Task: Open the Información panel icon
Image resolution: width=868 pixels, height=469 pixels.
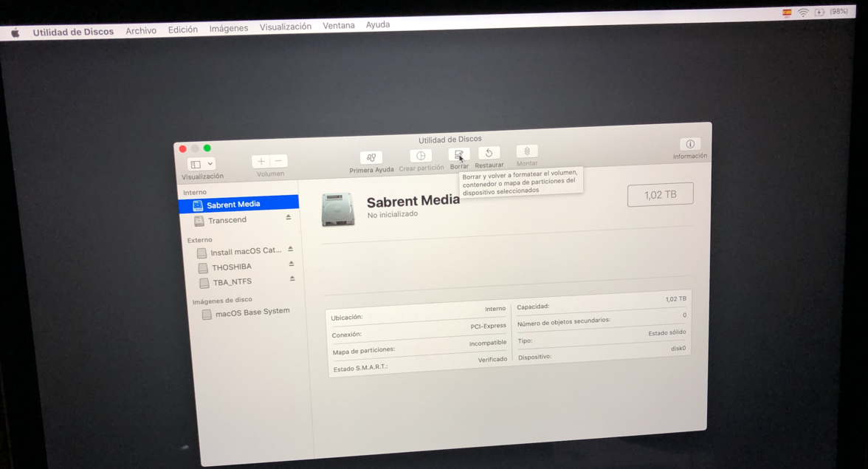Action: tap(689, 144)
